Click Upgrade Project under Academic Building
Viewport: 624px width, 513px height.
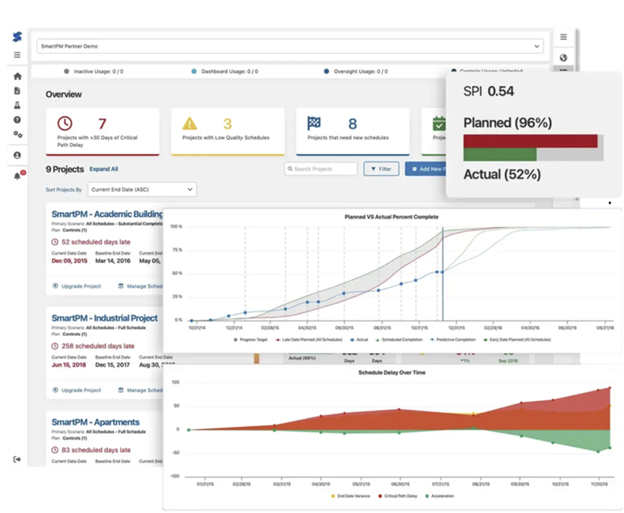pos(77,286)
